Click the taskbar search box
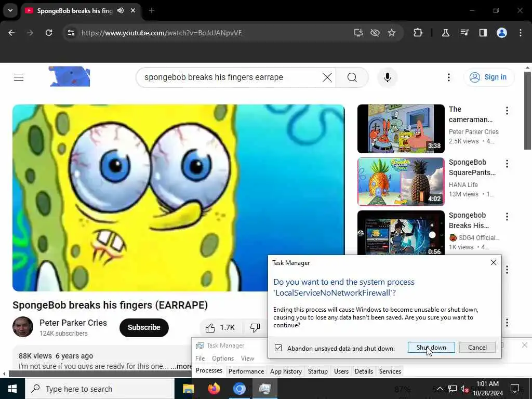This screenshot has width=532, height=399. tap(99, 389)
